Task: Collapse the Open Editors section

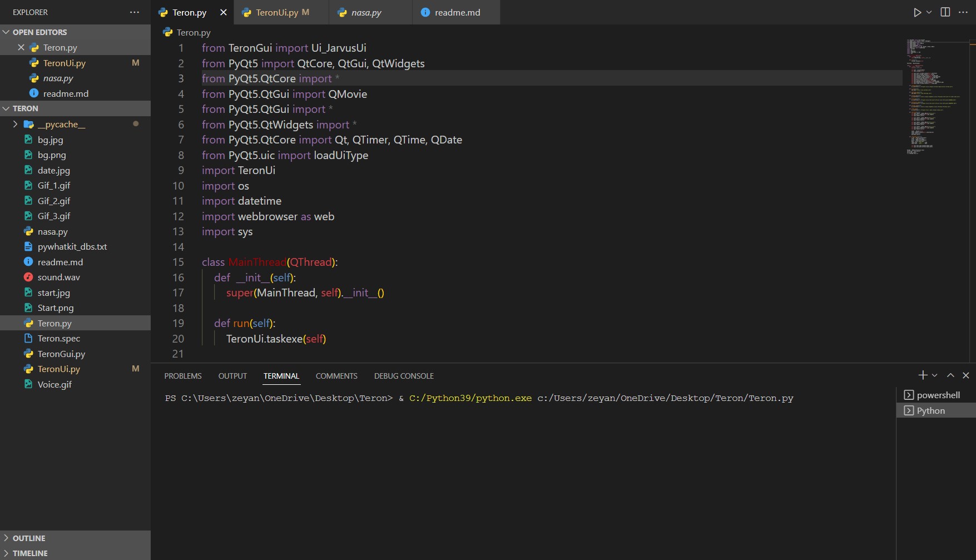Action: (7, 32)
